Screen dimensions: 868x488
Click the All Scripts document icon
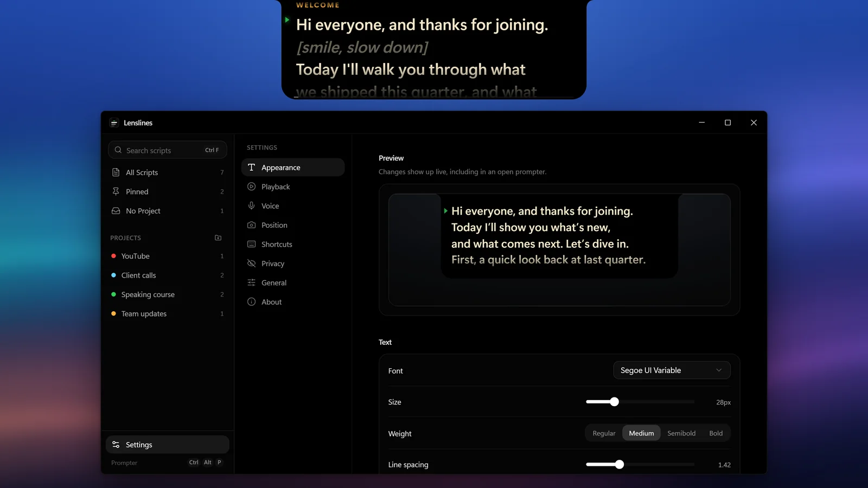[x=116, y=172]
